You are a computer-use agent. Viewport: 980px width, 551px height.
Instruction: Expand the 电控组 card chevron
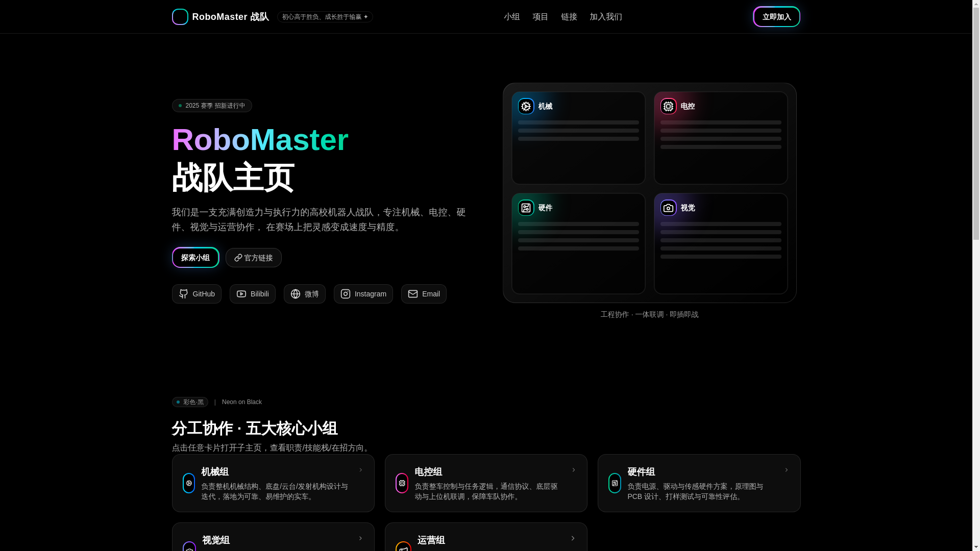click(573, 470)
